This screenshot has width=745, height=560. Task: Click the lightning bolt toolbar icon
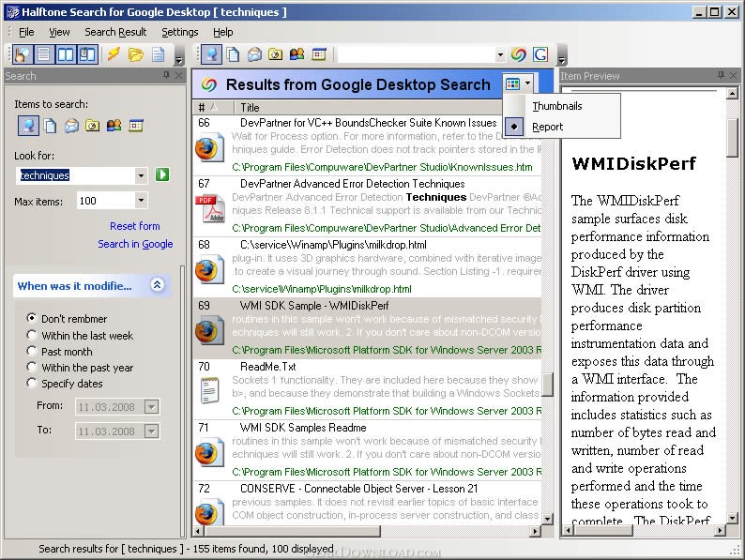click(114, 54)
